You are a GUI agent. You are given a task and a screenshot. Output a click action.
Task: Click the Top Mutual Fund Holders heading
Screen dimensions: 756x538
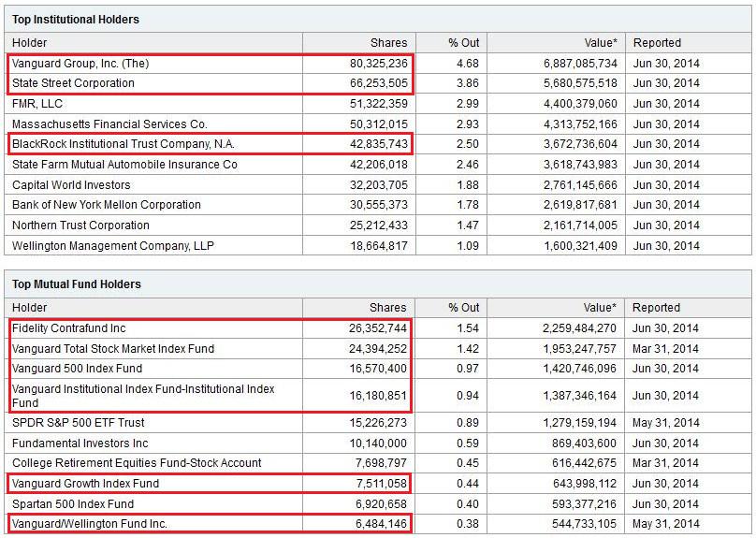(77, 284)
